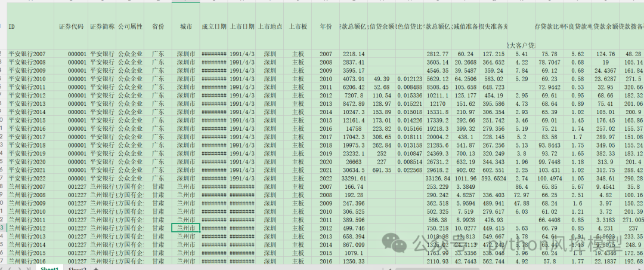Viewport: 644px width, 270px height.
Task: Click the 兰州市 cell in 兰州银行2012 row
Action: [x=185, y=228]
